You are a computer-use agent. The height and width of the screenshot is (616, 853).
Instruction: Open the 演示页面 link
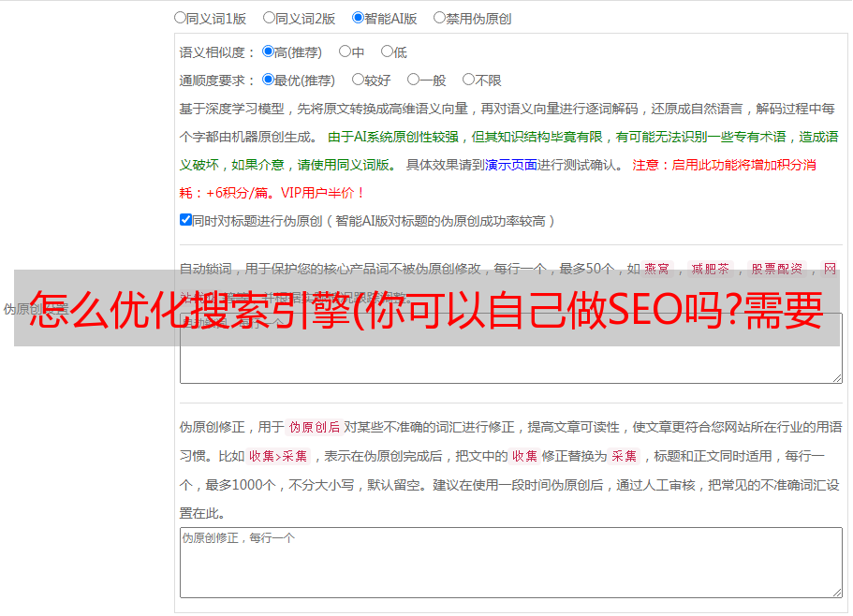[x=511, y=165]
